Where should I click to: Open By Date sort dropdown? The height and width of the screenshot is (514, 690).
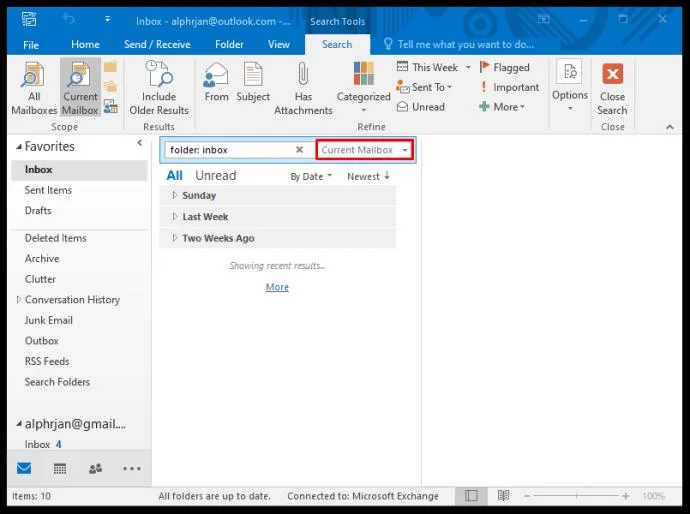coord(311,176)
